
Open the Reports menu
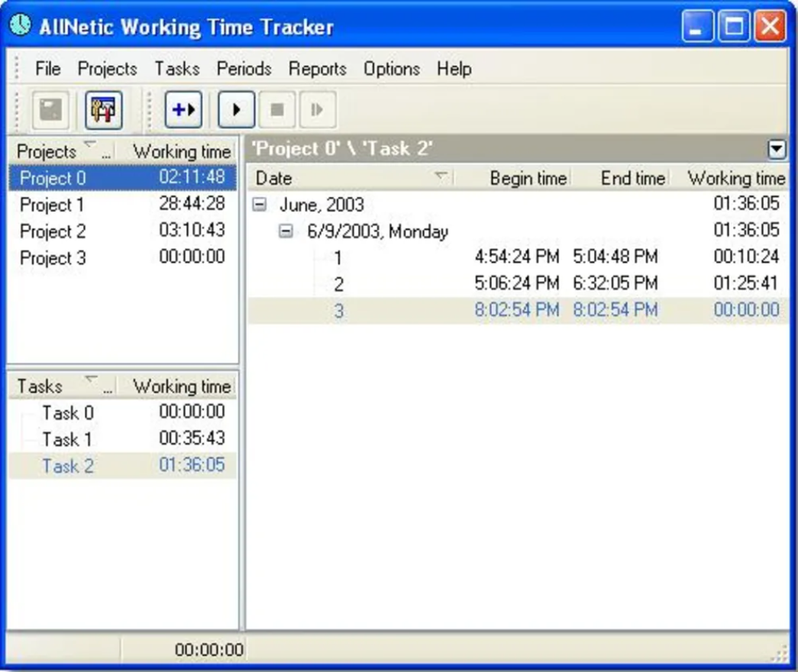pyautogui.click(x=317, y=68)
